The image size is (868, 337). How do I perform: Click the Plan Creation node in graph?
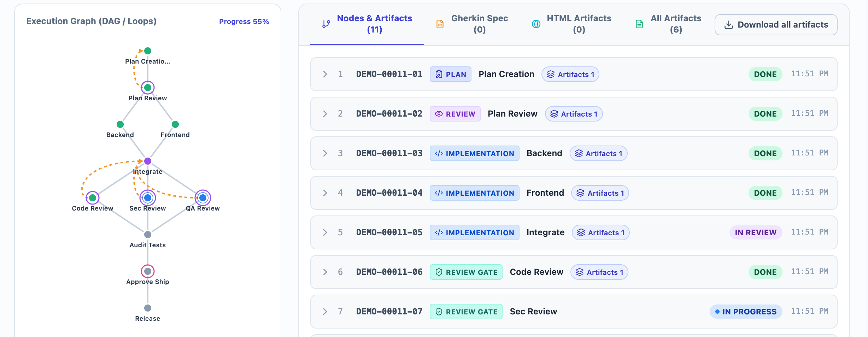(x=148, y=51)
